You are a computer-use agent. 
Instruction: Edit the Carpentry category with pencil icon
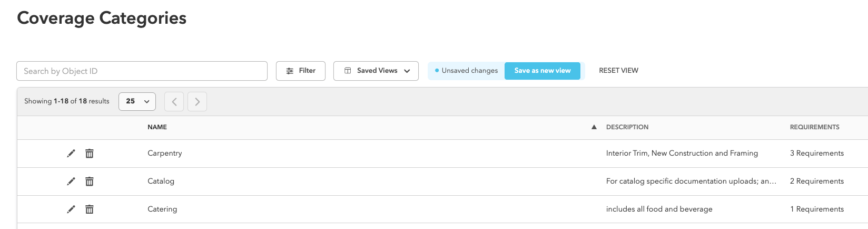click(71, 154)
